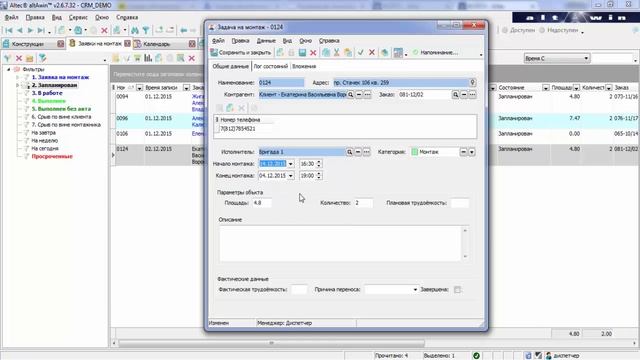This screenshot has height=360, width=640.
Task: Open Время записи column filter dropdown
Action: [x=186, y=88]
